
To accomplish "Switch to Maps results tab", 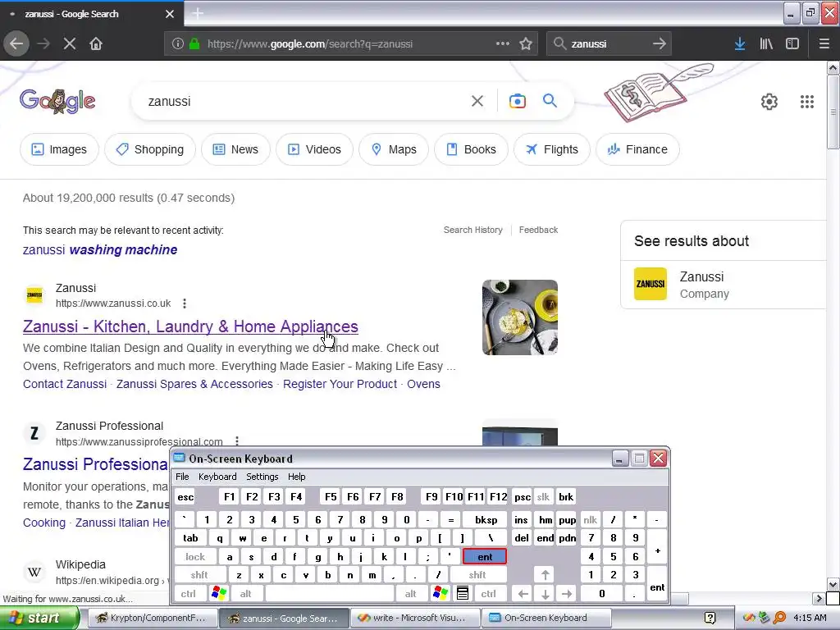I will 394,149.
